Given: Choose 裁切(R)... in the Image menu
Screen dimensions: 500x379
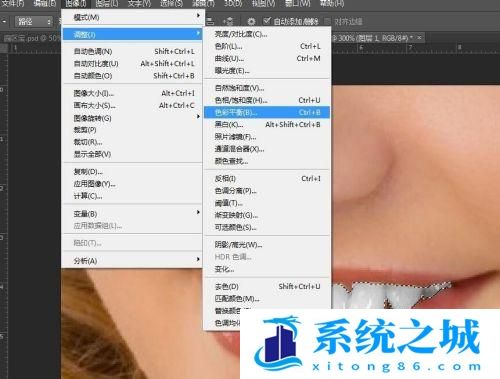Looking at the screenshot, I should (132, 142).
